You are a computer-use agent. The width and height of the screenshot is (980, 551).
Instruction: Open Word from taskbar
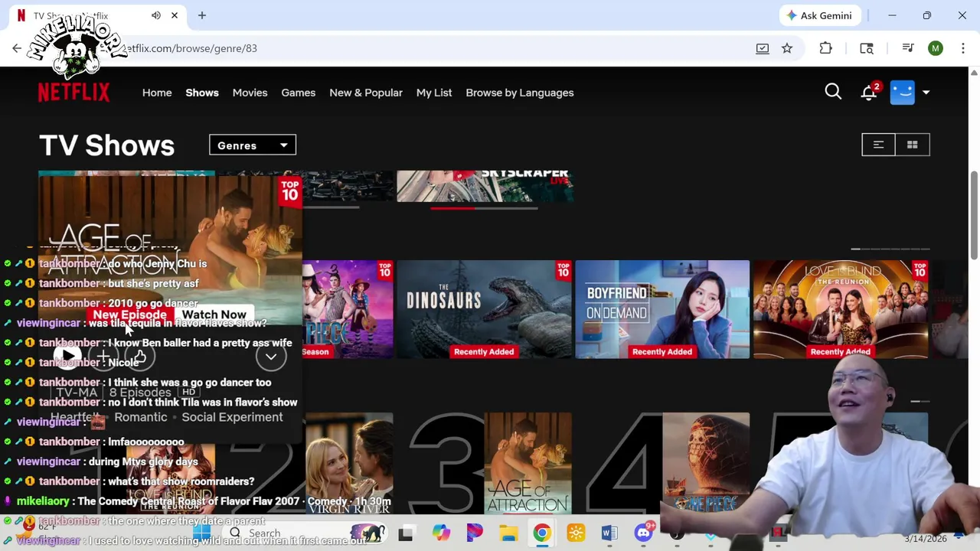pos(609,533)
